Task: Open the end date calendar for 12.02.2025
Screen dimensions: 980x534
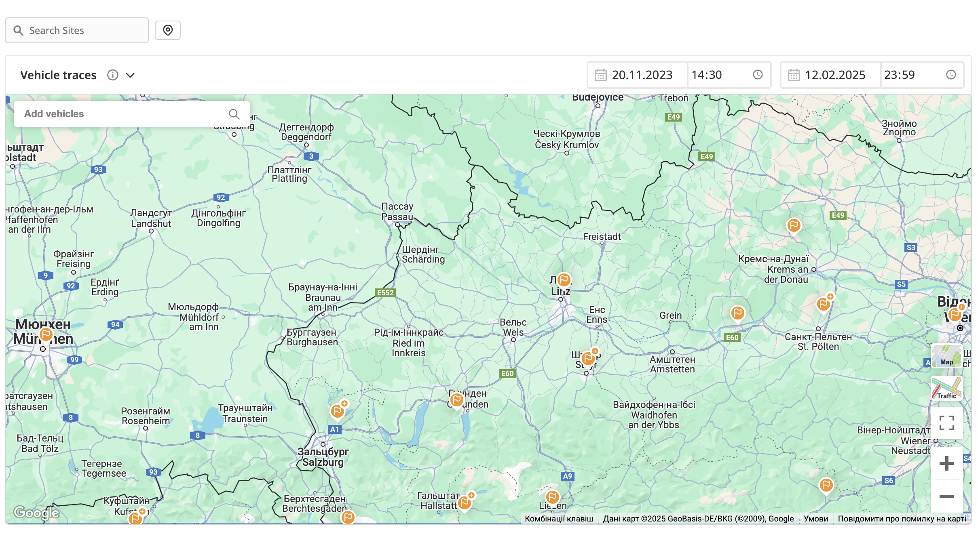Action: tap(794, 75)
